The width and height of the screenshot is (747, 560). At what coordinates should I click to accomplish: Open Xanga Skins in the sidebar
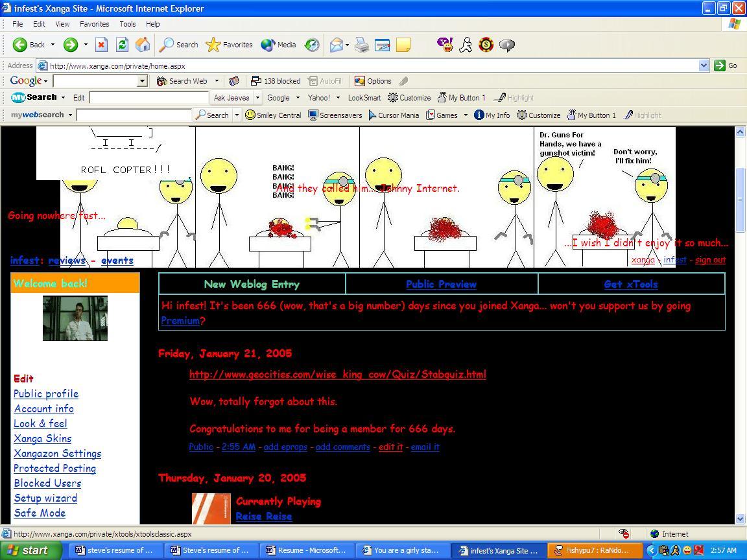point(42,439)
